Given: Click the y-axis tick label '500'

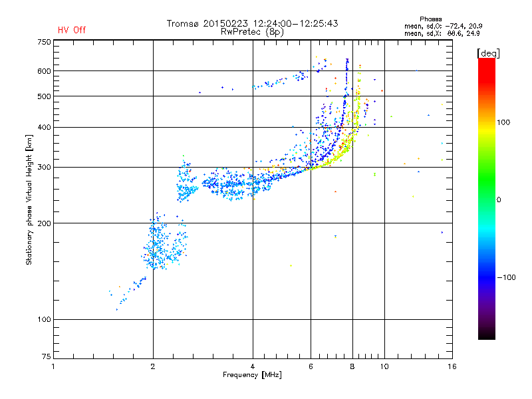Looking at the screenshot, I should (44, 96).
